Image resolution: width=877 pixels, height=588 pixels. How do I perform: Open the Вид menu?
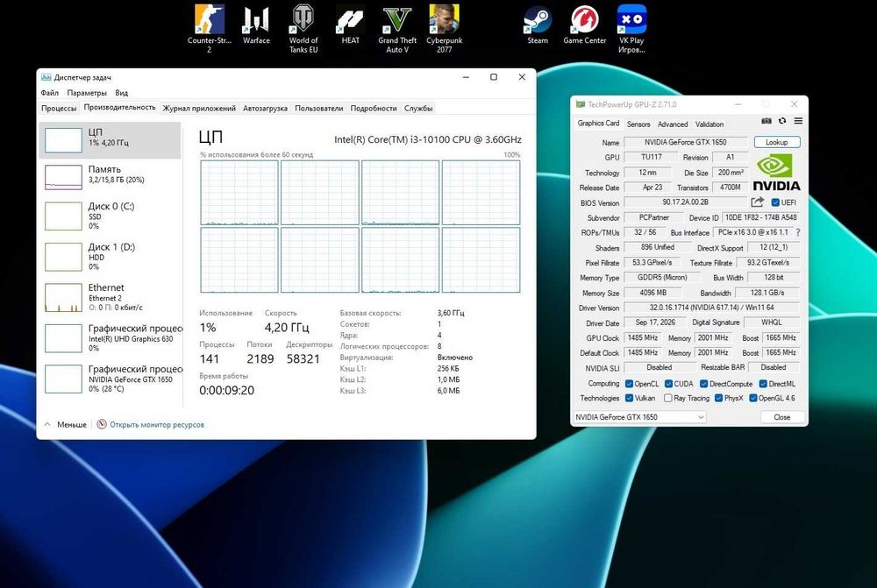[x=121, y=93]
